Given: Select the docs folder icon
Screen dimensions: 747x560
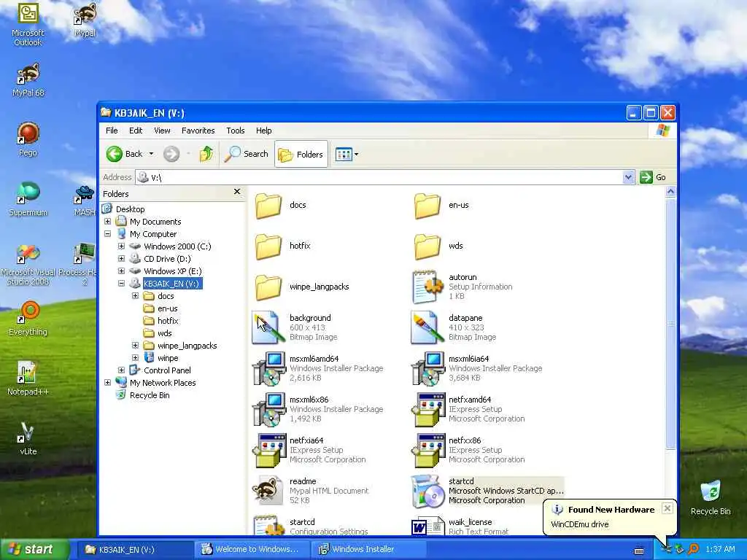Looking at the screenshot, I should click(268, 205).
